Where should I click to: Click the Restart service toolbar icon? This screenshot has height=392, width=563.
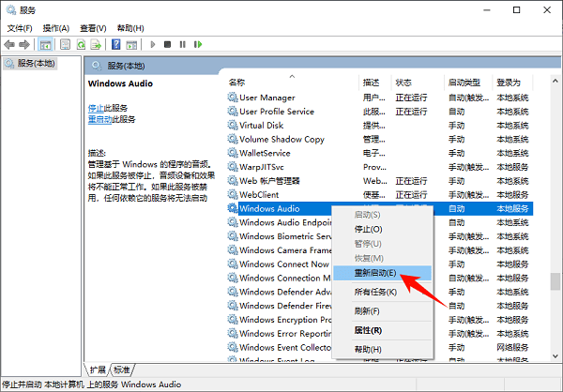click(x=198, y=44)
